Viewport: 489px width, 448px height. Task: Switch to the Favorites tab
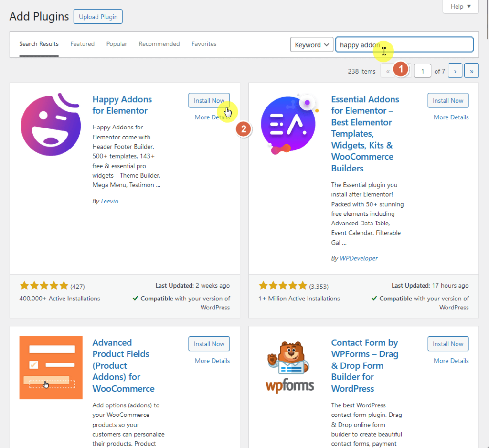[x=203, y=44]
